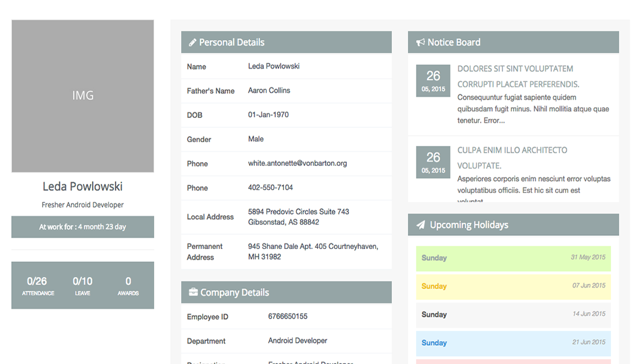Click the Leda Powlowski name under photo

[x=83, y=187]
